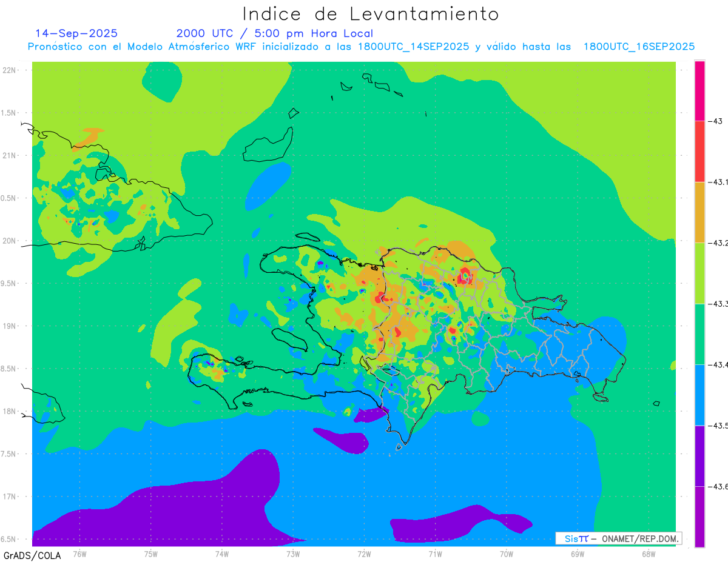Click the magenta swatch atop the color legend
The height and width of the screenshot is (562, 728).
699,90
